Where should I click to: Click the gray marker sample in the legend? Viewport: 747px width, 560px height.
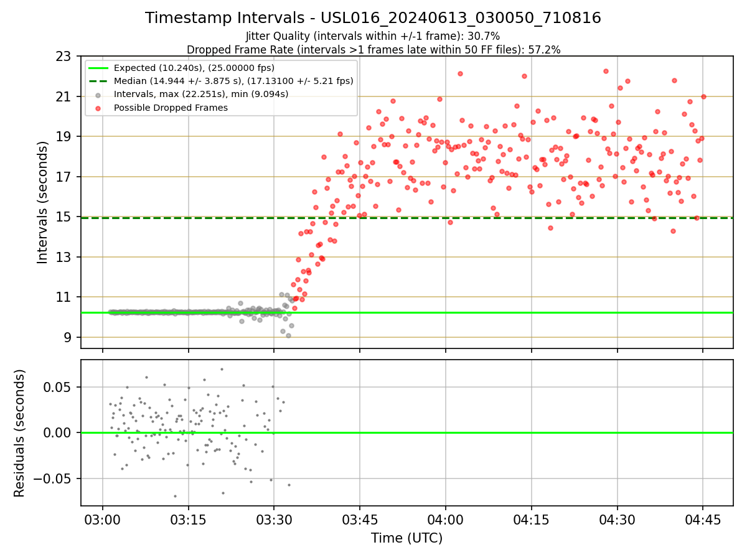click(99, 95)
